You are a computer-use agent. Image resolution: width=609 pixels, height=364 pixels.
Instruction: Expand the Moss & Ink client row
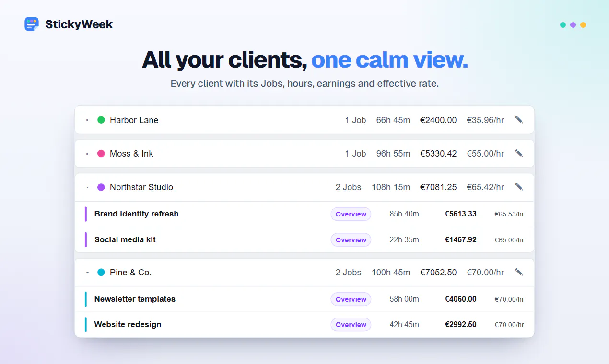(87, 154)
